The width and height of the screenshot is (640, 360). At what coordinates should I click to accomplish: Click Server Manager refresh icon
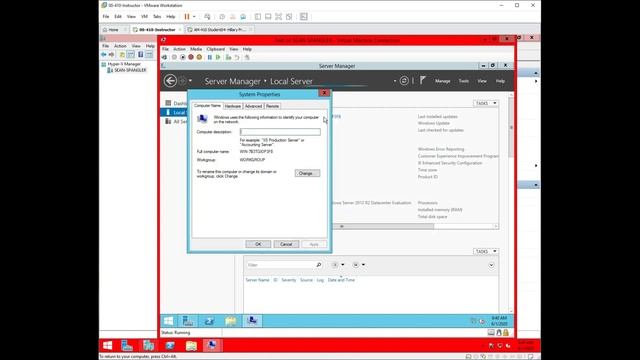(x=404, y=81)
